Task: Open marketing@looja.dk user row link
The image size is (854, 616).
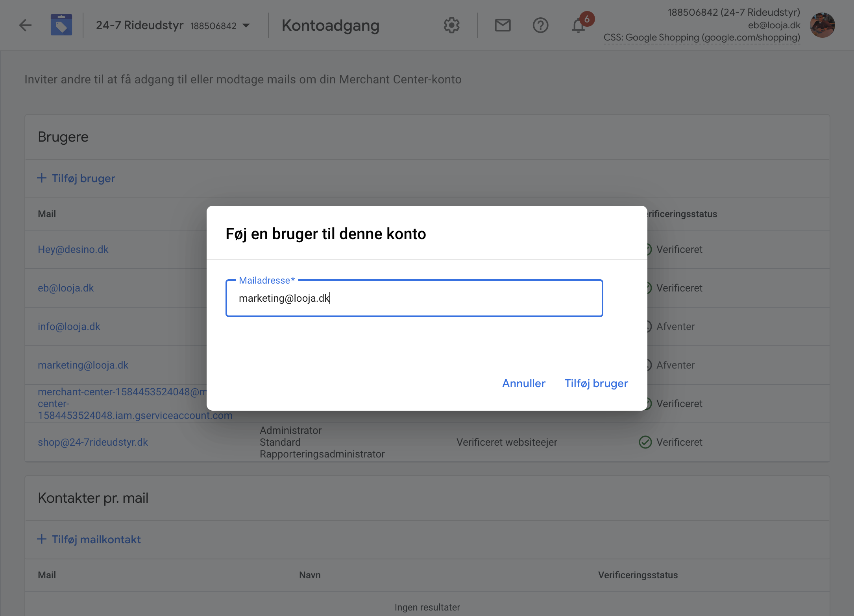Action: (x=83, y=365)
